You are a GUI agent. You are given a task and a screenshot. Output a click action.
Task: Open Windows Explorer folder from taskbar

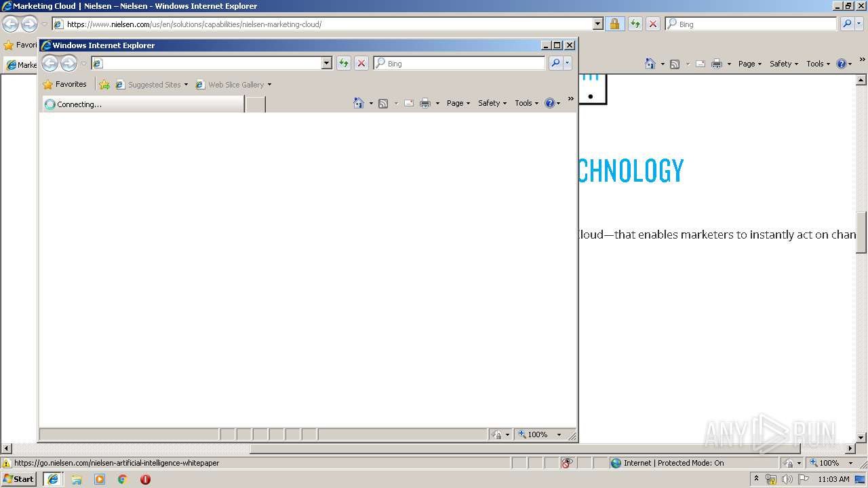point(77,479)
